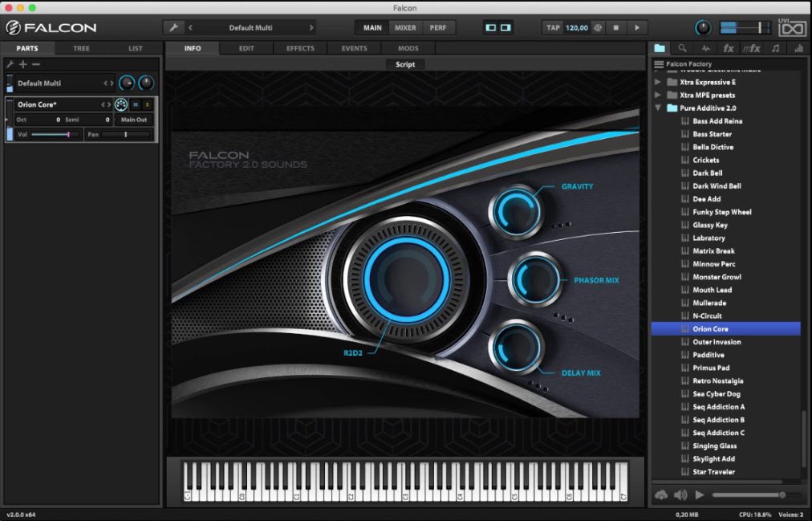The height and width of the screenshot is (521, 812).
Task: Click the MIDI channel icon on Orion Core
Action: (120, 104)
